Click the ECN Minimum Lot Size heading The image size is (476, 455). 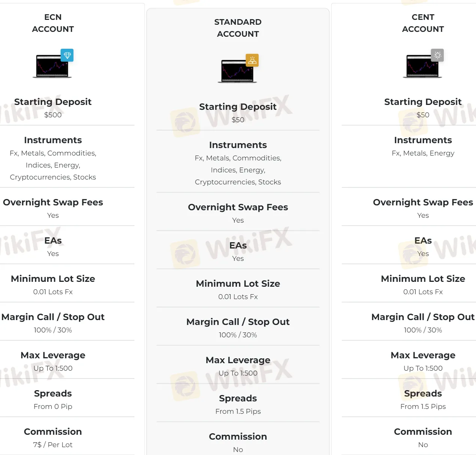(53, 279)
